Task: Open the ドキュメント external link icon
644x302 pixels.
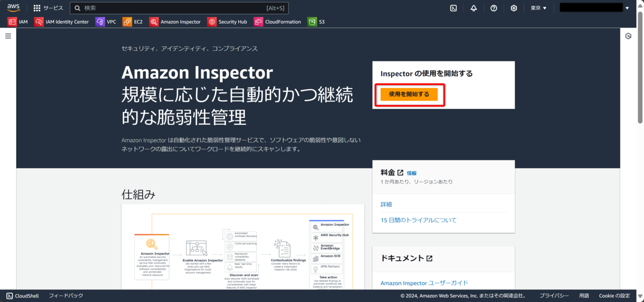Action: point(429,258)
